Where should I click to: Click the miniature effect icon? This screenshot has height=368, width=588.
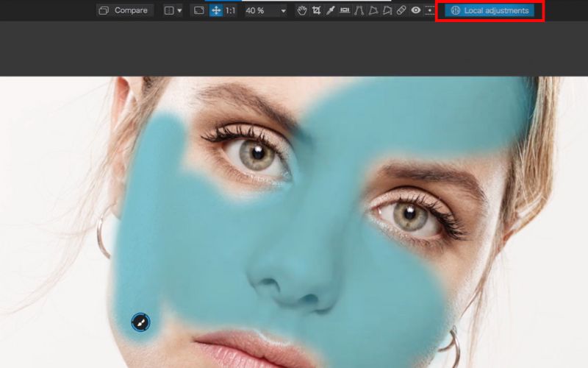pyautogui.click(x=430, y=10)
